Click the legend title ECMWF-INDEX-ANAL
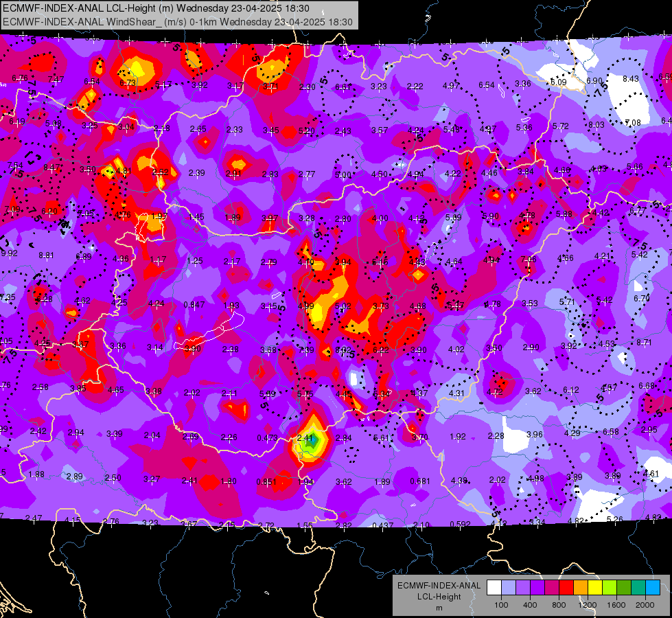The width and height of the screenshot is (672, 618). [x=439, y=586]
